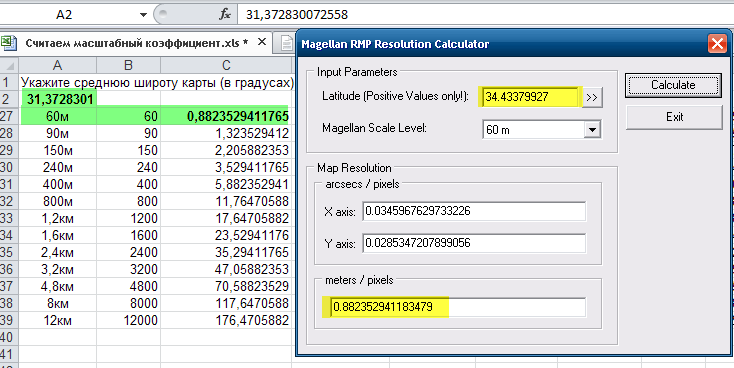Click cell '2,4км' in column A

point(58,252)
